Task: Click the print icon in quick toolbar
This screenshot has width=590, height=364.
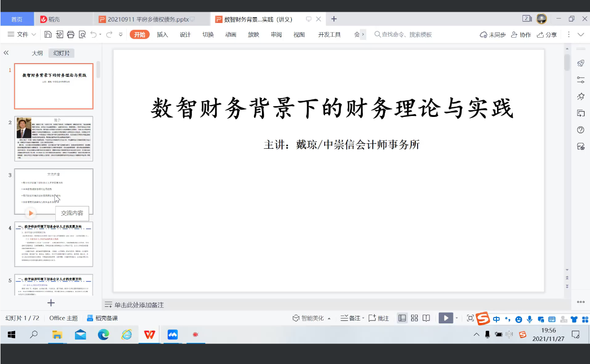Action: (71, 35)
